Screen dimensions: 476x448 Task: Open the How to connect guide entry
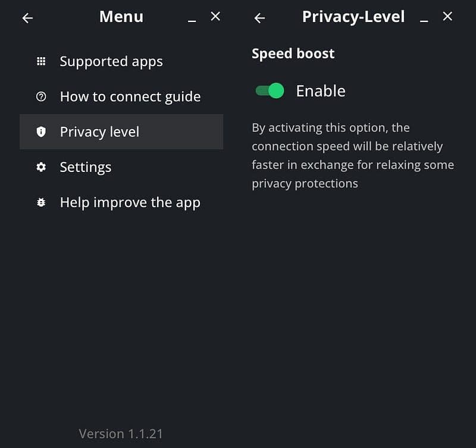(x=130, y=96)
